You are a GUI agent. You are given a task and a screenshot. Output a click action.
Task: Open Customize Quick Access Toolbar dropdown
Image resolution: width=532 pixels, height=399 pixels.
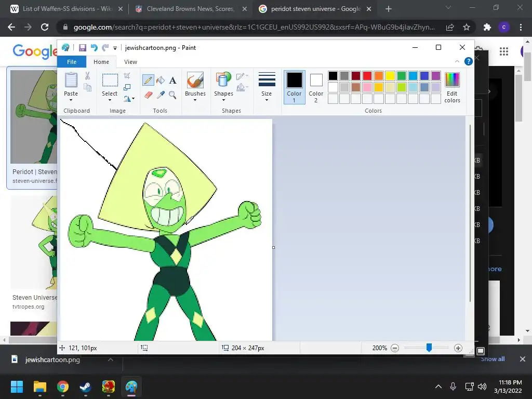click(x=115, y=48)
